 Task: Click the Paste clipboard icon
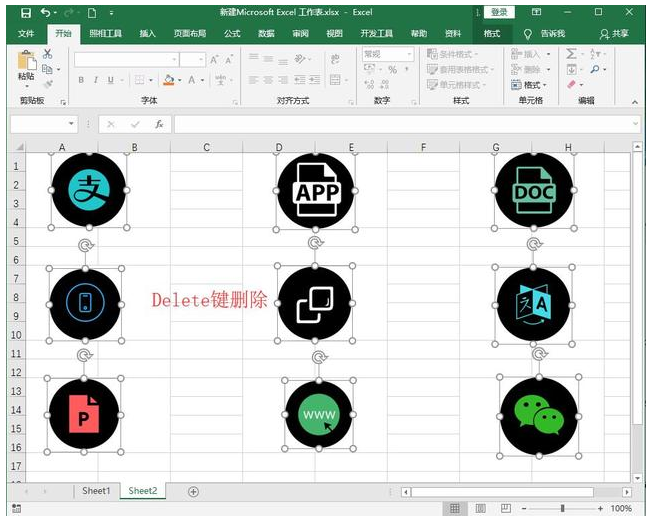pyautogui.click(x=27, y=64)
